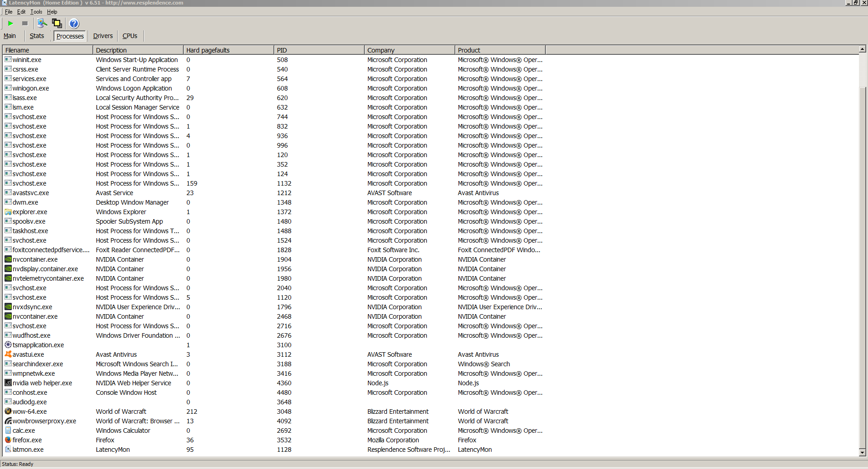Click the scrollbar down arrow
The image size is (868, 469).
[x=863, y=452]
